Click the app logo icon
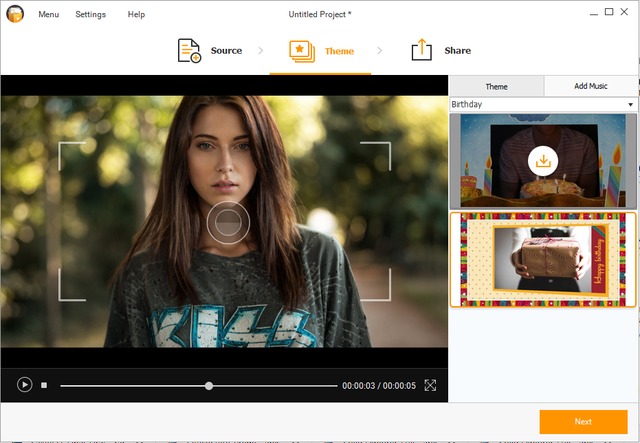This screenshot has width=640, height=443. coord(13,14)
